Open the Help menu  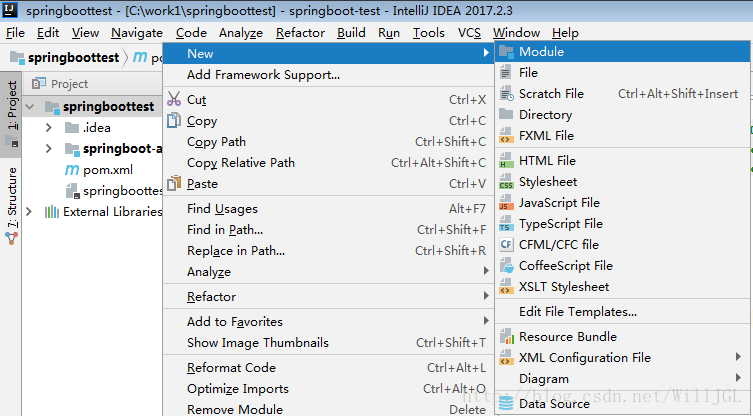565,33
